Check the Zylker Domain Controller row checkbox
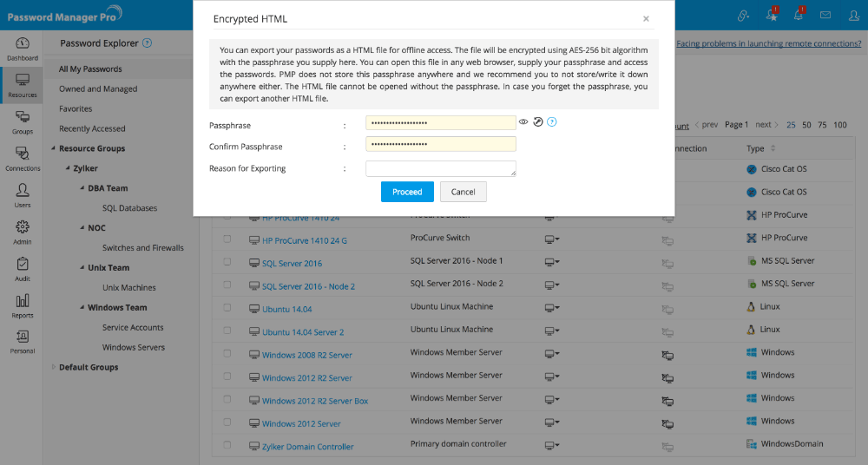868x465 pixels. coord(227,446)
